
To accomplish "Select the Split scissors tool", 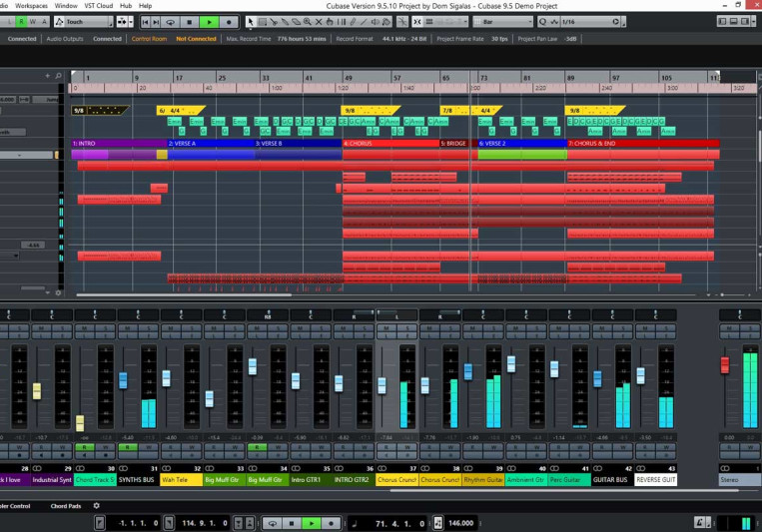I will coord(274,22).
